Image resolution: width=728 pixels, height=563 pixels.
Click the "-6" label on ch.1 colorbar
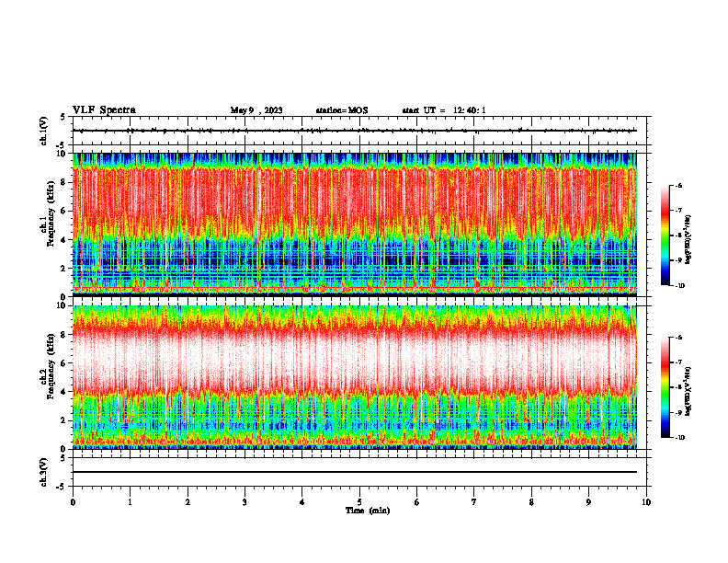pyautogui.click(x=679, y=186)
